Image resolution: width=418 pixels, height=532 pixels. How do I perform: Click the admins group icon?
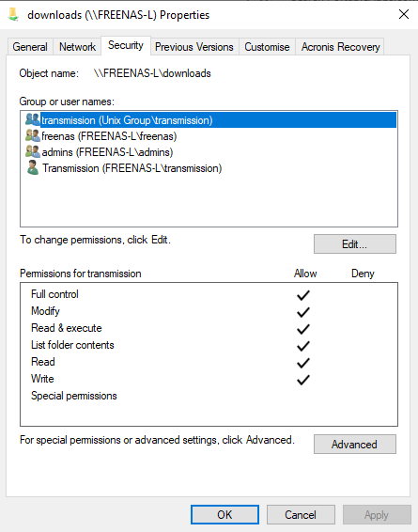pos(33,151)
